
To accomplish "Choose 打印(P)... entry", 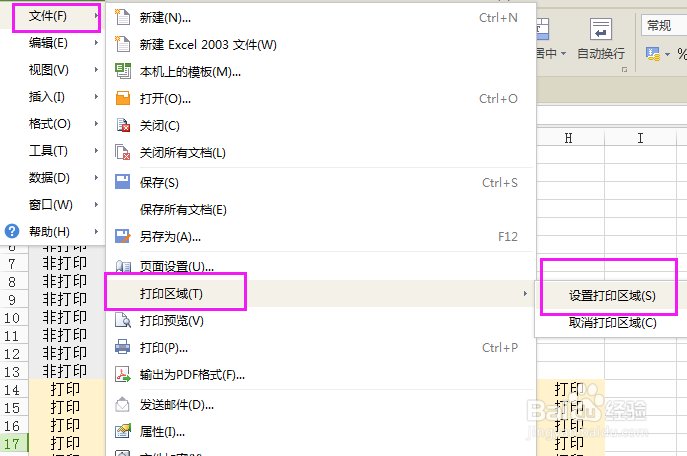I will (321, 348).
